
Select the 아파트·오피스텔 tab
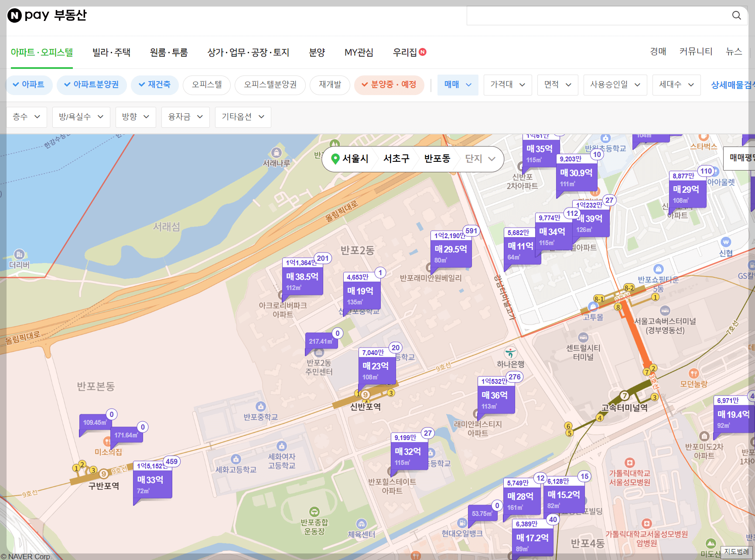coord(42,52)
